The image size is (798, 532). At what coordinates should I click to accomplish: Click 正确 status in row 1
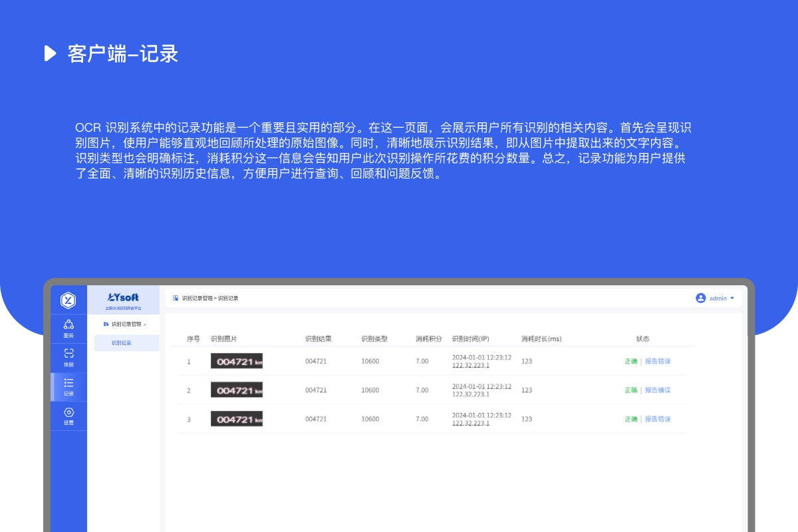click(630, 362)
